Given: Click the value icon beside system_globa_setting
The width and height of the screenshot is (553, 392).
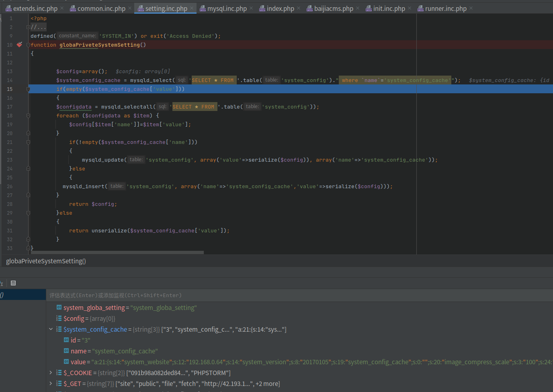Looking at the screenshot, I should point(59,308).
